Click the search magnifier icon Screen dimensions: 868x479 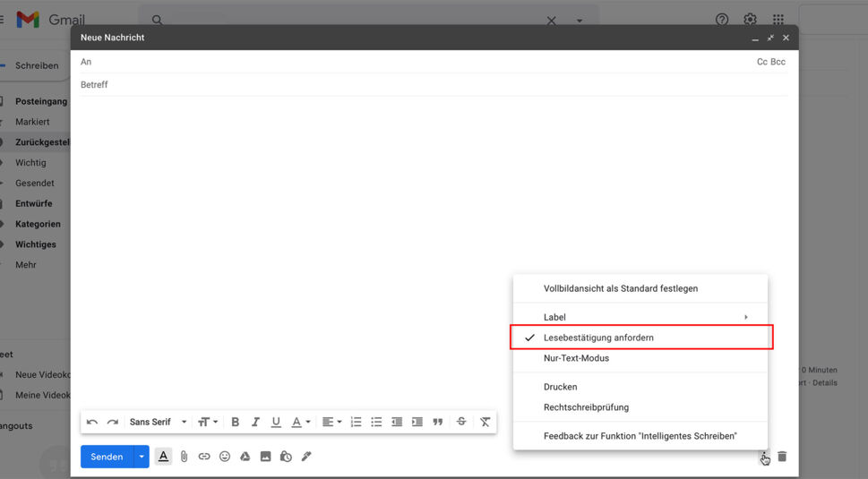158,21
